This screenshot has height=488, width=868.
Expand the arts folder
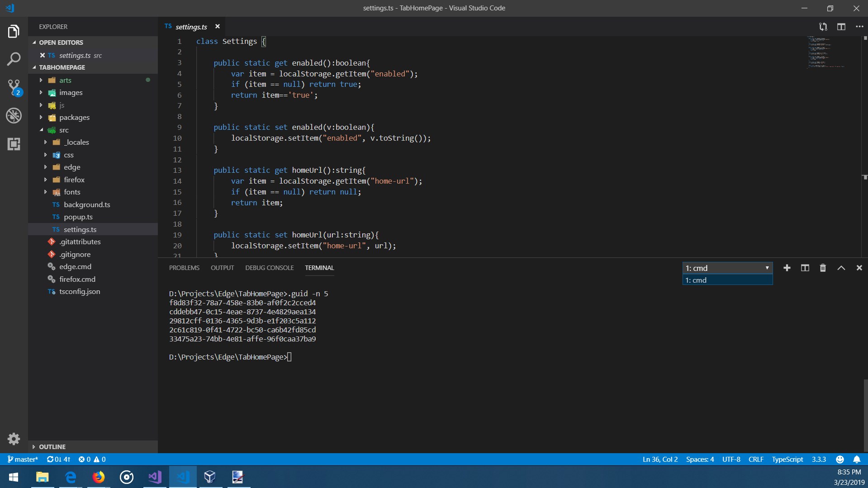point(65,80)
